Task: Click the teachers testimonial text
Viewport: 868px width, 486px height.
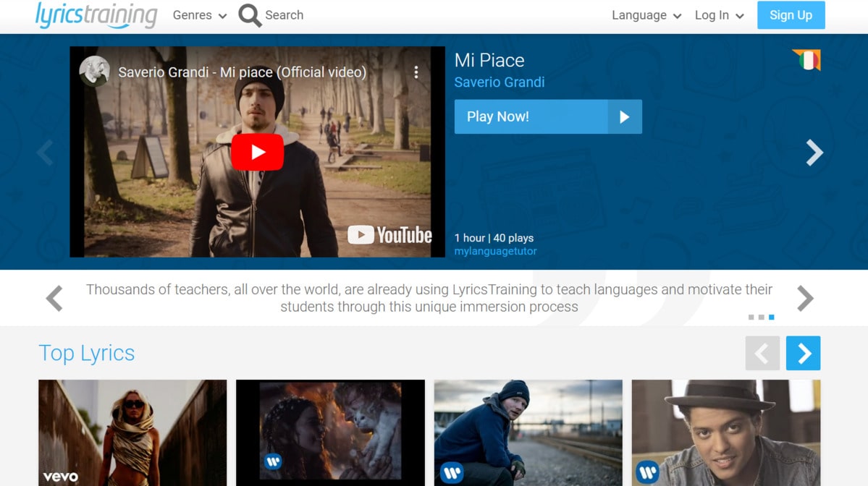Action: 429,298
